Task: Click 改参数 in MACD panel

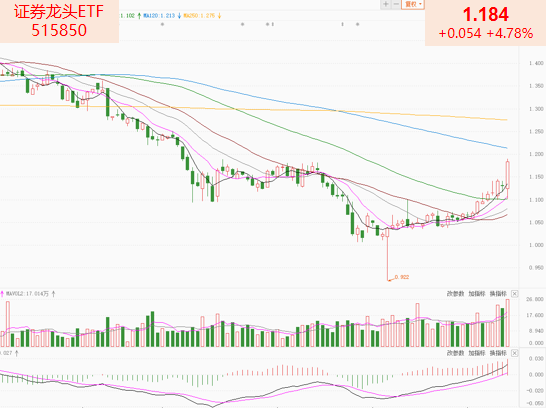Action: [x=456, y=353]
